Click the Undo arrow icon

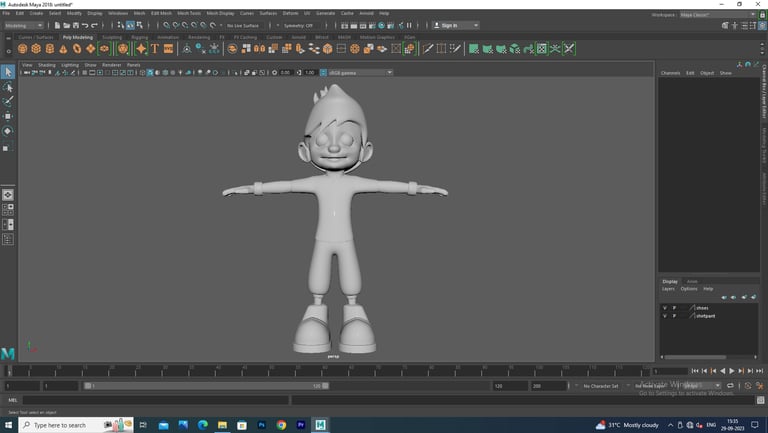[x=85, y=25]
